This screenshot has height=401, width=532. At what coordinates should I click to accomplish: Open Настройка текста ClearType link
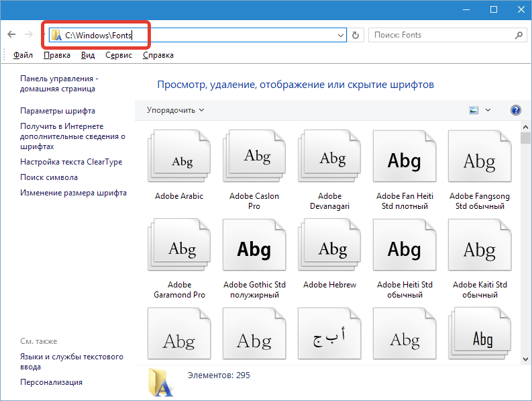click(71, 162)
